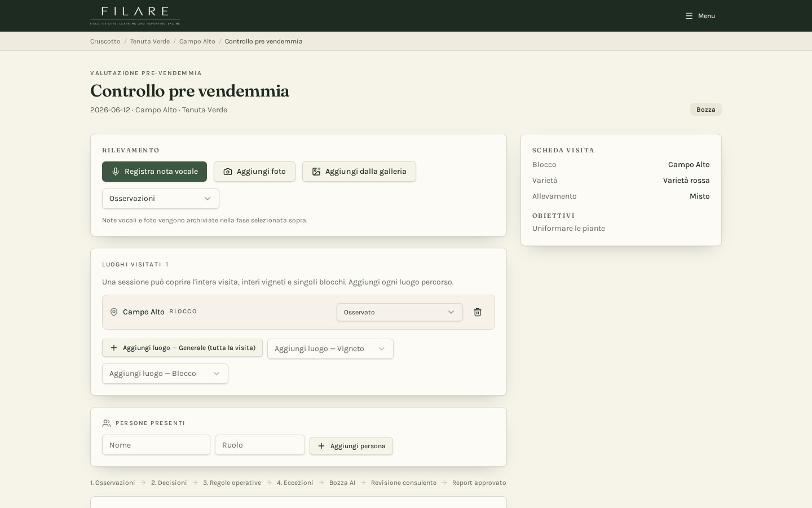This screenshot has width=812, height=508.
Task: Click the date line 2026-06-12 · Campo Alto
Action: (158, 110)
